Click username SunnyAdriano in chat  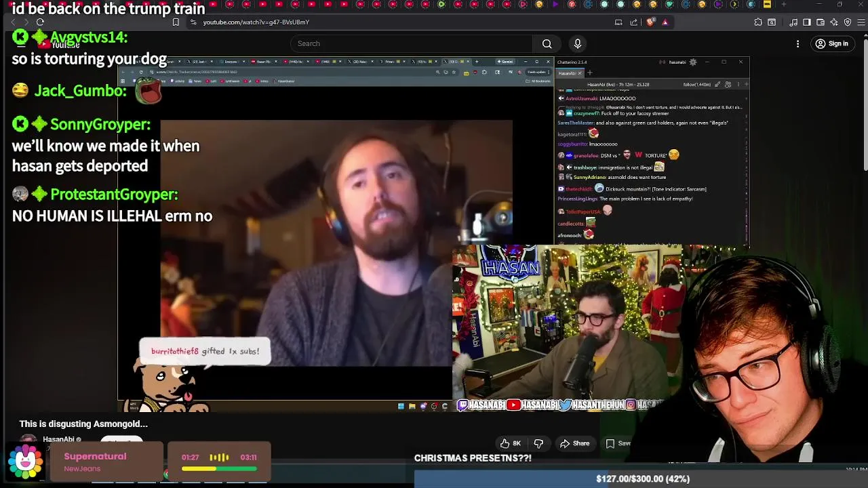[589, 177]
